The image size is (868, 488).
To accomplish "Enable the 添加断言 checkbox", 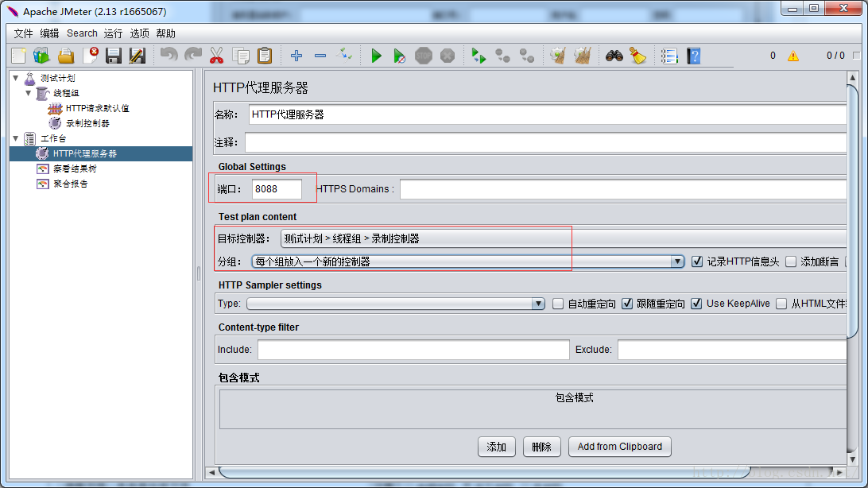I will click(790, 261).
